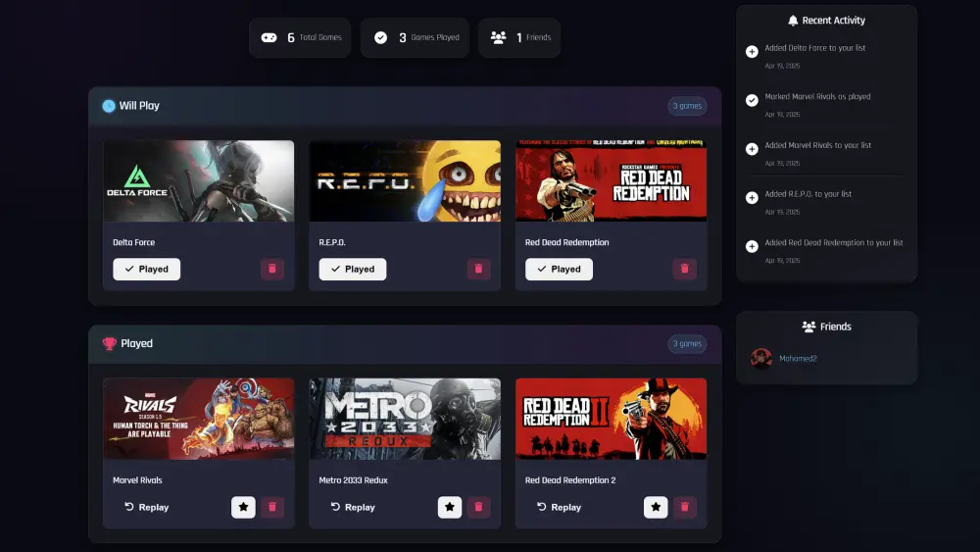Click the checkmark icon beside Games Played
This screenshot has width=980, height=552.
click(380, 37)
